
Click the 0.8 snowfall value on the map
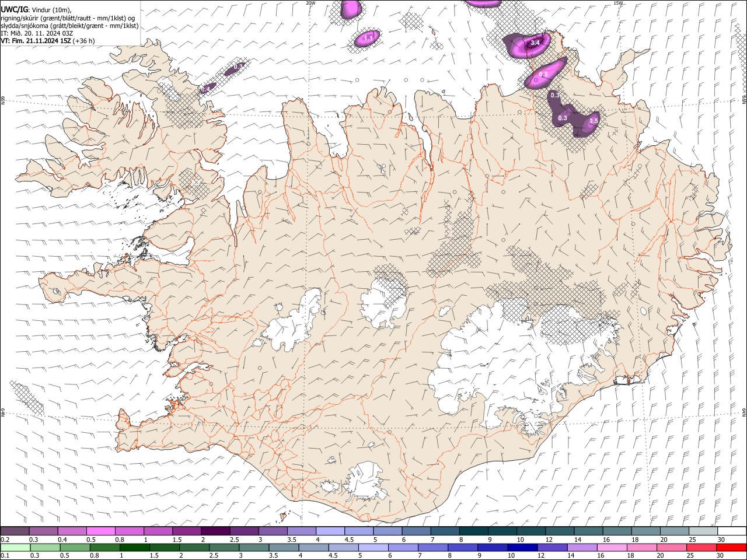(543, 74)
